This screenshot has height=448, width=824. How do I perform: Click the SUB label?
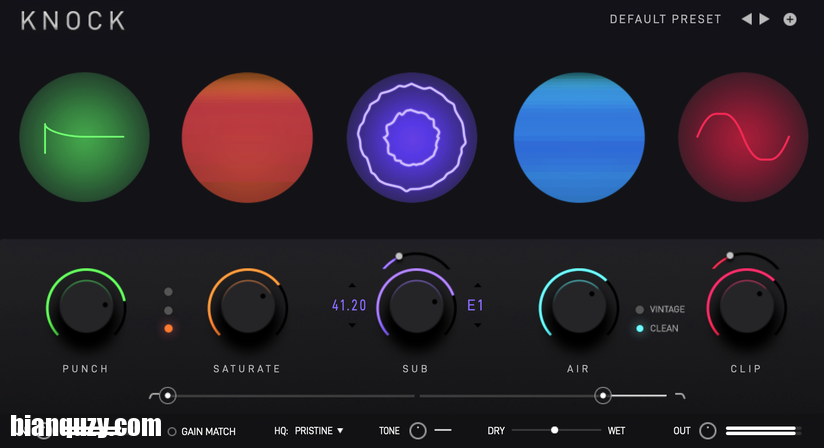tap(416, 369)
